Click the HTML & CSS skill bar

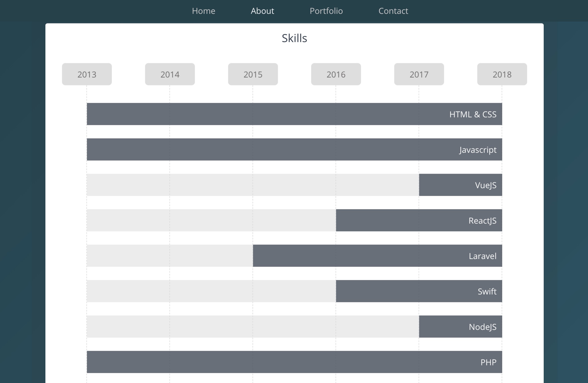[x=294, y=114]
